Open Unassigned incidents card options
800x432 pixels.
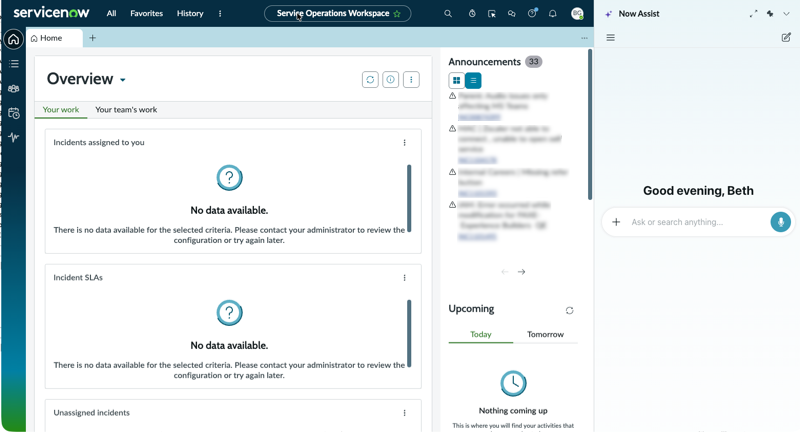[405, 413]
